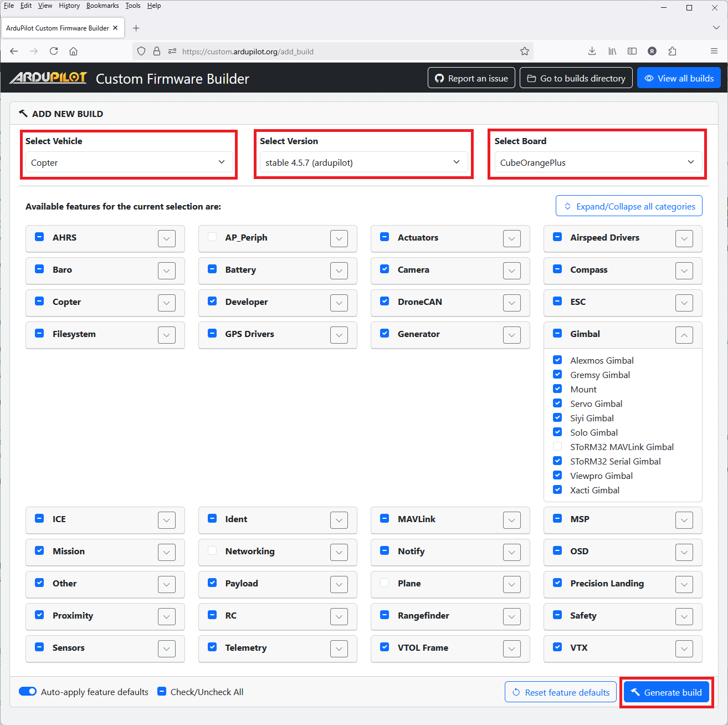Click Reset feature defaults
This screenshot has width=728, height=725.
tap(561, 692)
